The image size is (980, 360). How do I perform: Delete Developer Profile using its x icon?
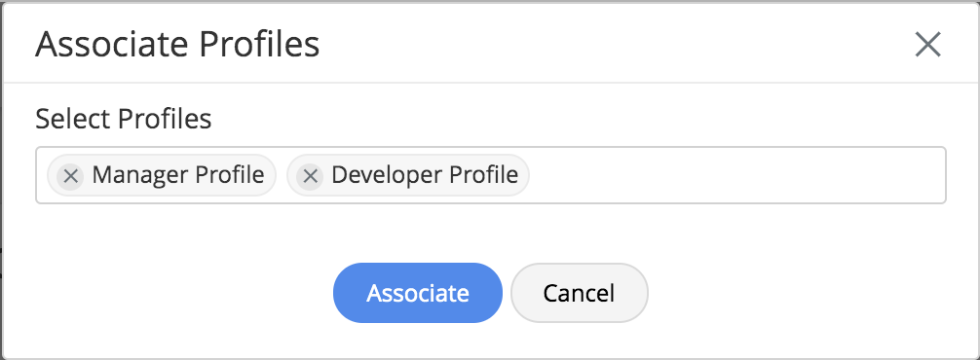coord(310,176)
